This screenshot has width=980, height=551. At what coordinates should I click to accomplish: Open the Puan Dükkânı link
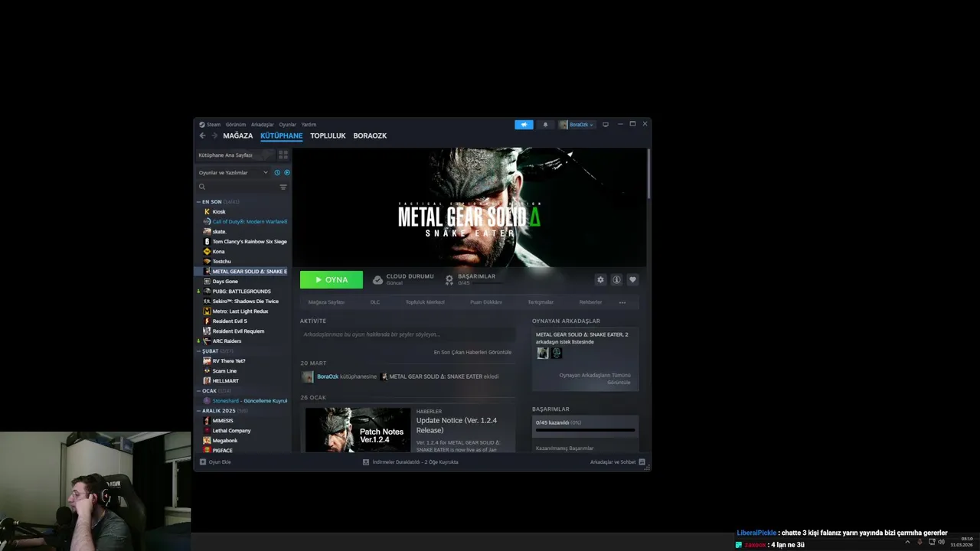(x=486, y=302)
